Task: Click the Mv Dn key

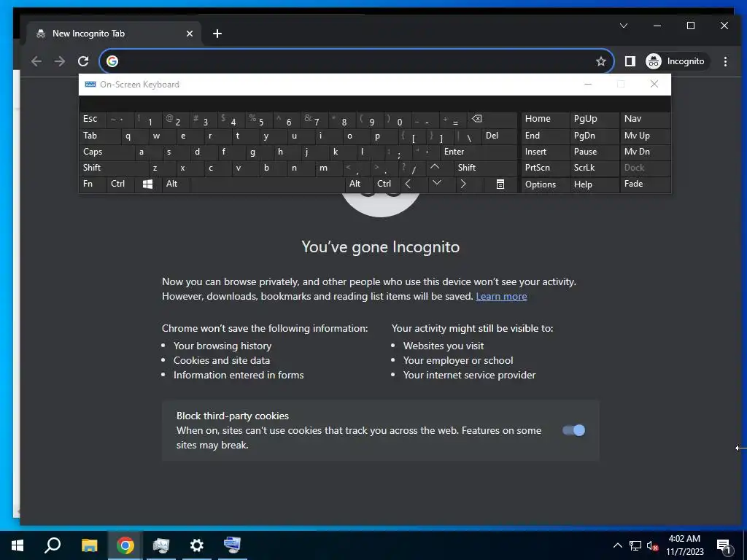Action: (645, 152)
